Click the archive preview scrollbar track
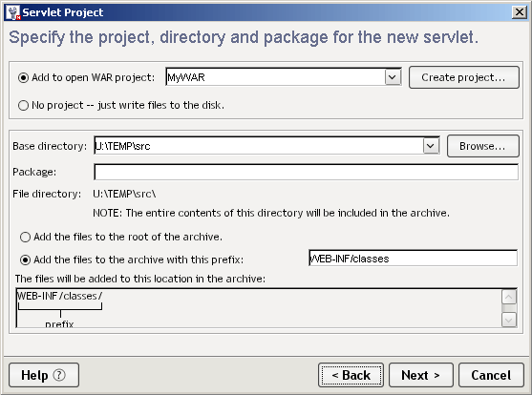Image resolution: width=532 pixels, height=395 pixels. point(508,308)
